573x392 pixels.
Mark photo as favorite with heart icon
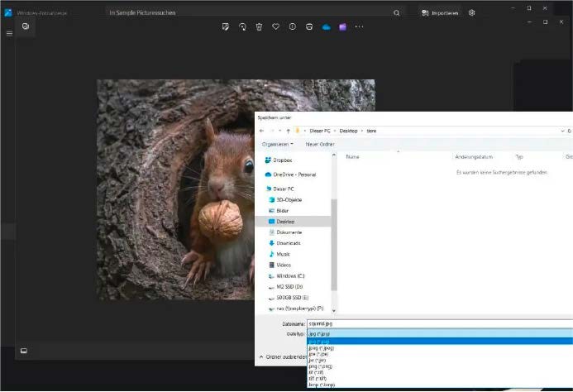point(275,26)
